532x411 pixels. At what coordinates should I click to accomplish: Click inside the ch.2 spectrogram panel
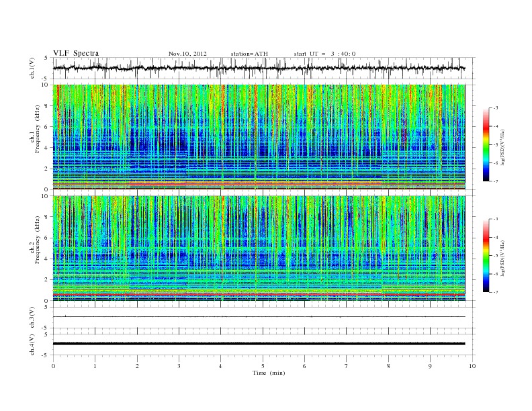pos(259,248)
